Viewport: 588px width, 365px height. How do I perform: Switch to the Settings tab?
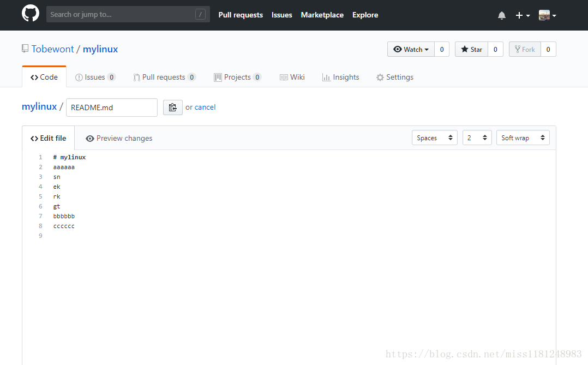(x=394, y=77)
